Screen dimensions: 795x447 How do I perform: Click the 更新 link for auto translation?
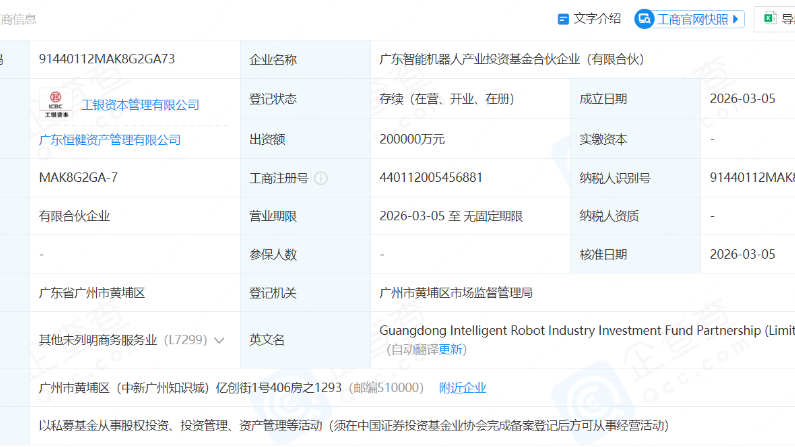(x=452, y=349)
